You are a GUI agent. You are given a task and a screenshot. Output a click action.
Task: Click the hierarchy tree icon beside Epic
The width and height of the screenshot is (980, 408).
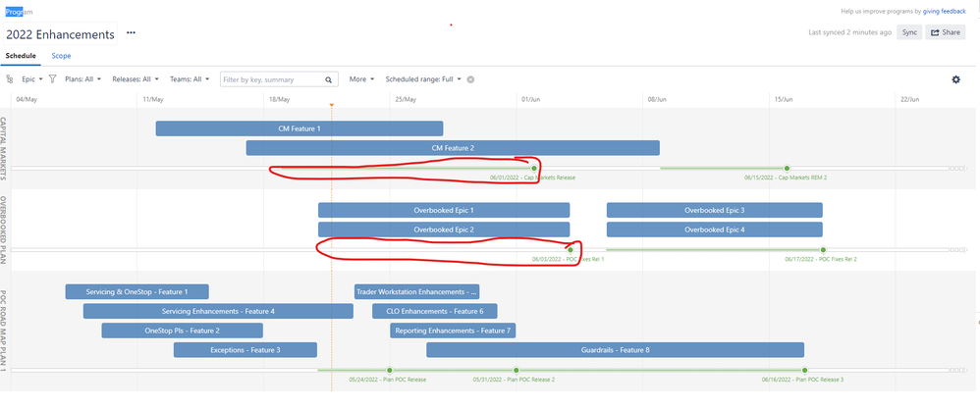click(10, 79)
